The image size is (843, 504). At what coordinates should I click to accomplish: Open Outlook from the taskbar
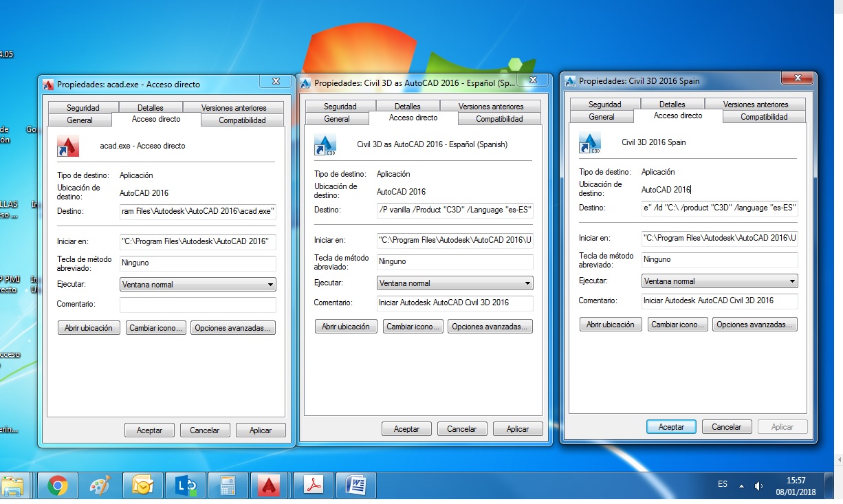coord(143,485)
